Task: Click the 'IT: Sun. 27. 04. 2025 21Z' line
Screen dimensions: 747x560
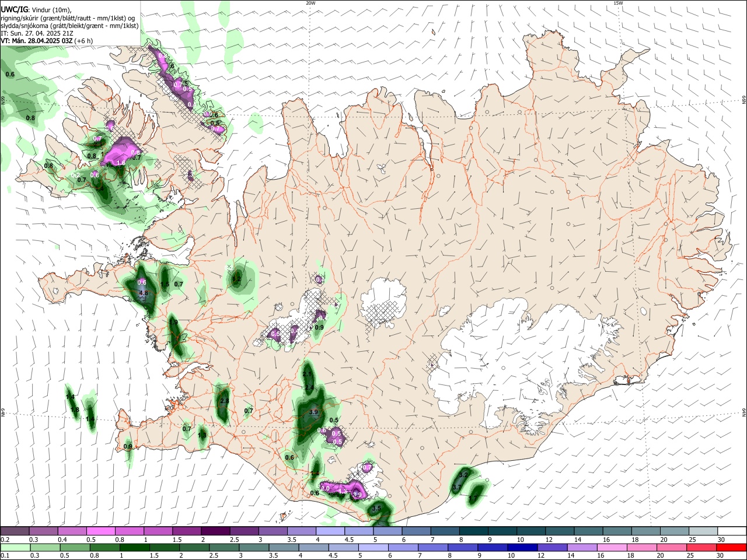Action: click(x=37, y=33)
